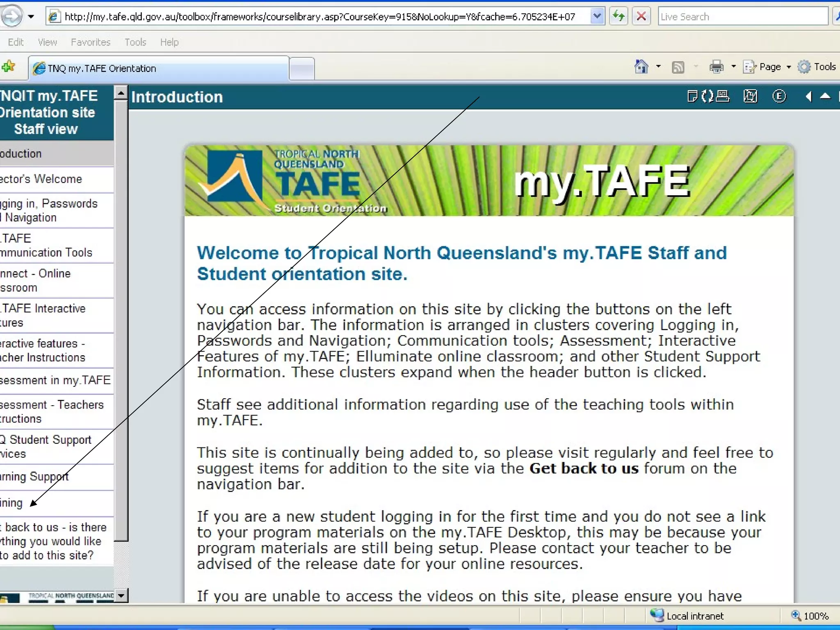Click in the Live Search box

pyautogui.click(x=742, y=17)
